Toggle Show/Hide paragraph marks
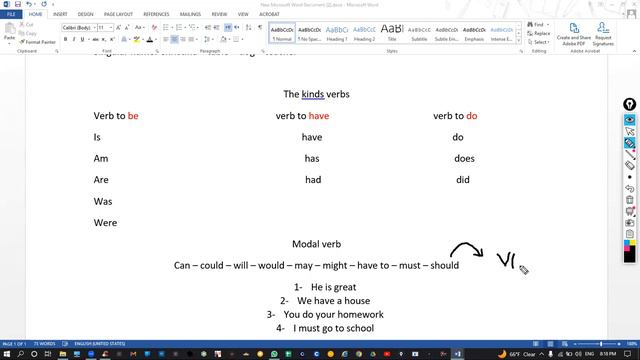Viewport: 640px width, 360px height. pos(260,28)
